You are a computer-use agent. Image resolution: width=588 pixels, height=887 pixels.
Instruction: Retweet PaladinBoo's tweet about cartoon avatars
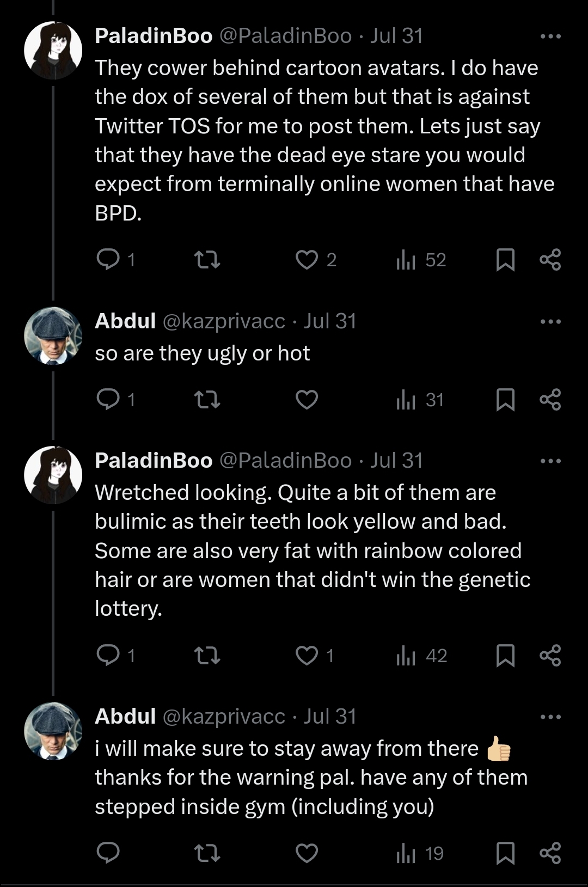tap(207, 260)
